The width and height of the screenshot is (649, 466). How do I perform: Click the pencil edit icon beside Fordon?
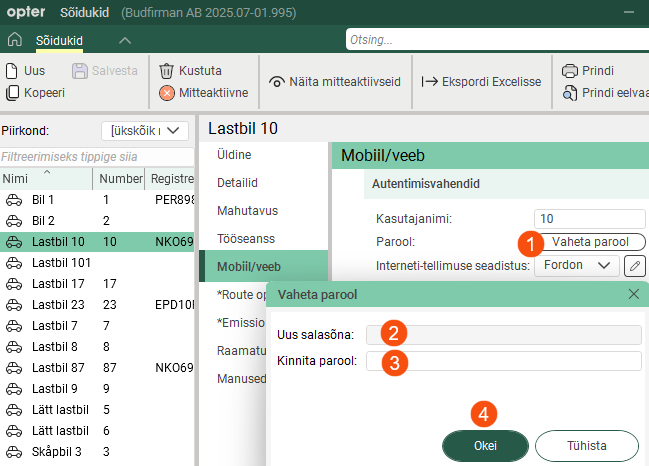(x=634, y=266)
